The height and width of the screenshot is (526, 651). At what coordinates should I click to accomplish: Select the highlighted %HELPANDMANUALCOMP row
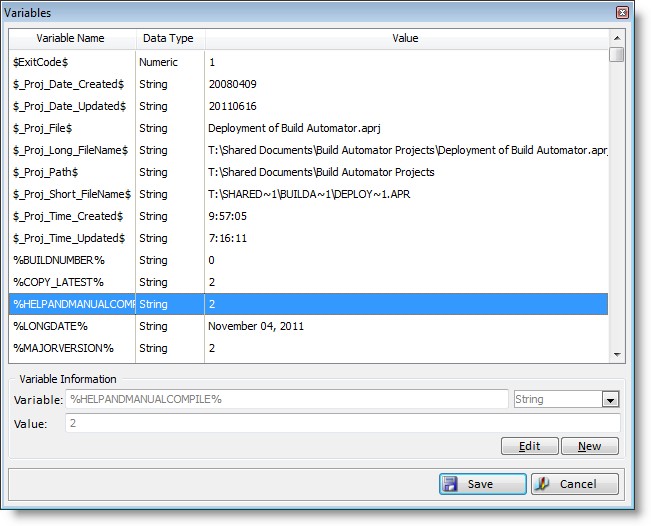point(308,304)
